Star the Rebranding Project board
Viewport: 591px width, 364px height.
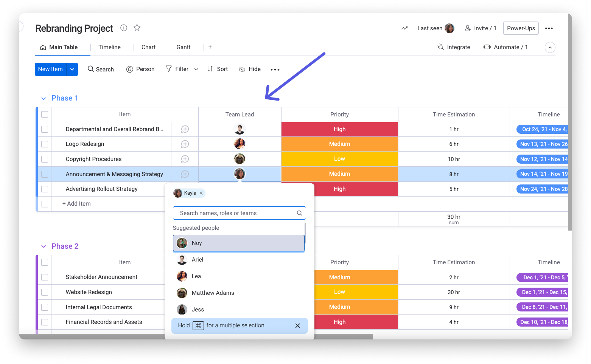pos(137,28)
